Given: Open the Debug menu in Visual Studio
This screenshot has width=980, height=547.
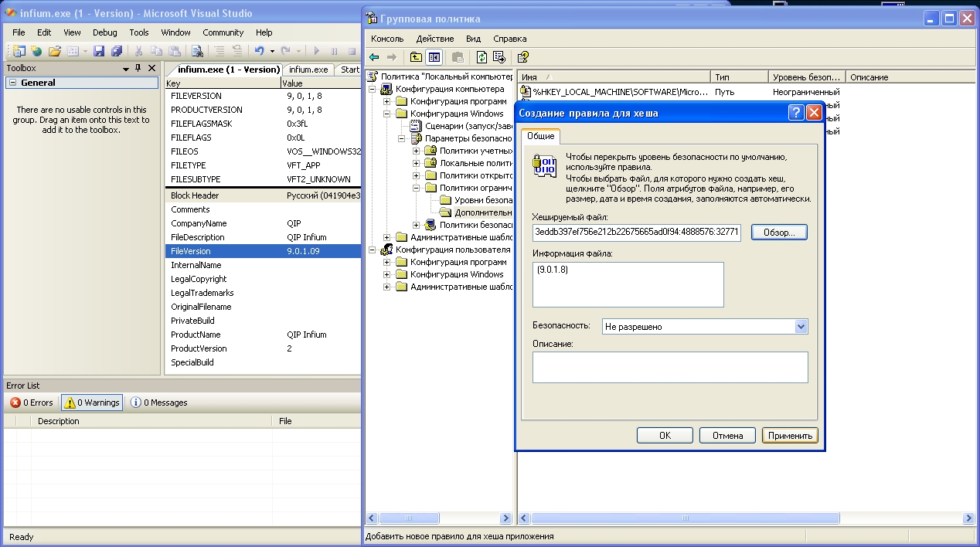Looking at the screenshot, I should click(x=105, y=32).
